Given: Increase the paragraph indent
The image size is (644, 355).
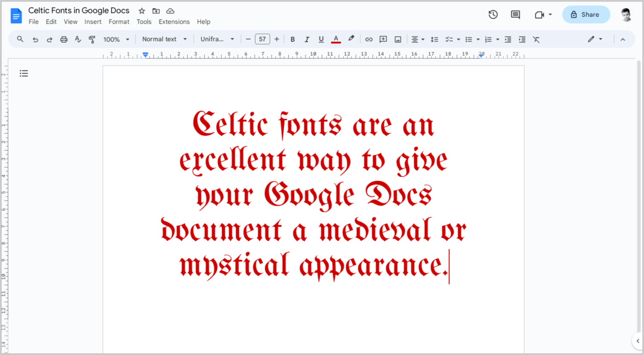Looking at the screenshot, I should click(x=522, y=39).
